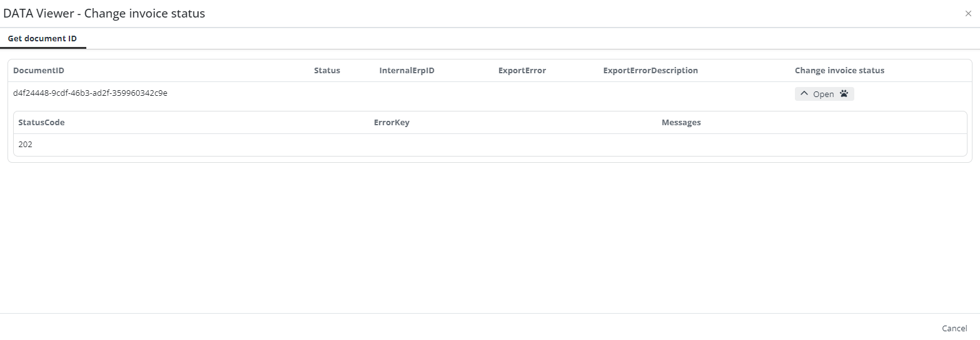980x340 pixels.
Task: Select the Messages sub-table header
Action: (681, 123)
